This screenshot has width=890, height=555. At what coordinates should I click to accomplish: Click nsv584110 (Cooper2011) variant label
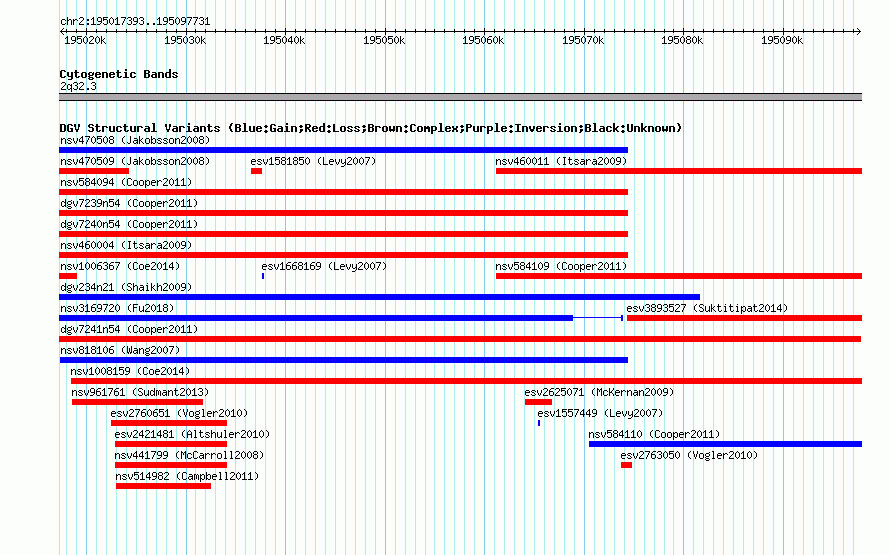pos(654,434)
